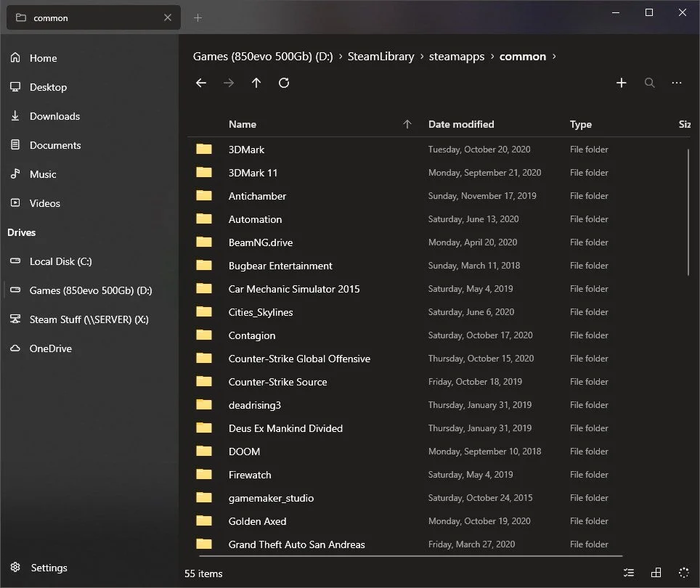Open Desktop in the sidebar
Screen dimensions: 700x588
coord(89,87)
